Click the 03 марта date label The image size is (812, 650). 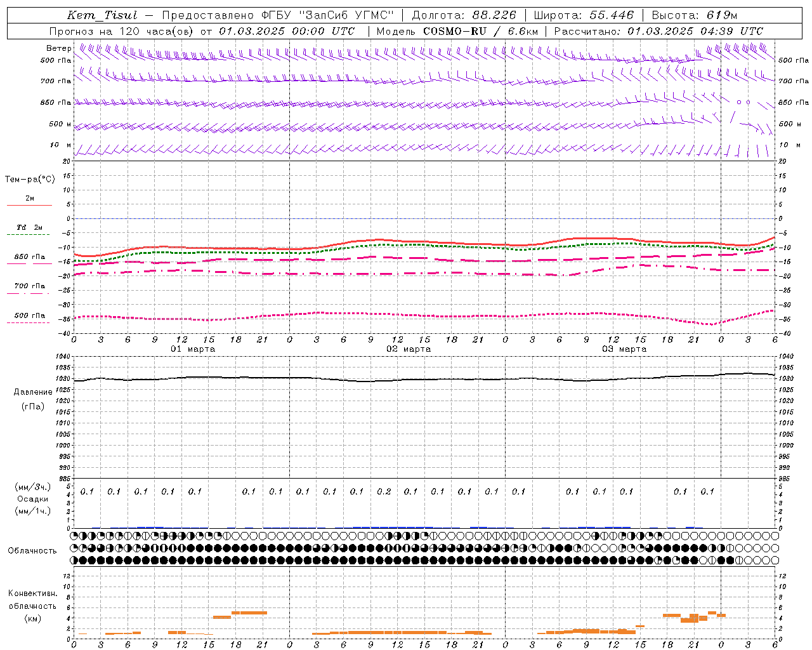click(624, 349)
